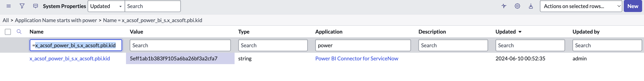Open the list context menu hamburger icon
The height and width of the screenshot is (81, 644).
8,6
